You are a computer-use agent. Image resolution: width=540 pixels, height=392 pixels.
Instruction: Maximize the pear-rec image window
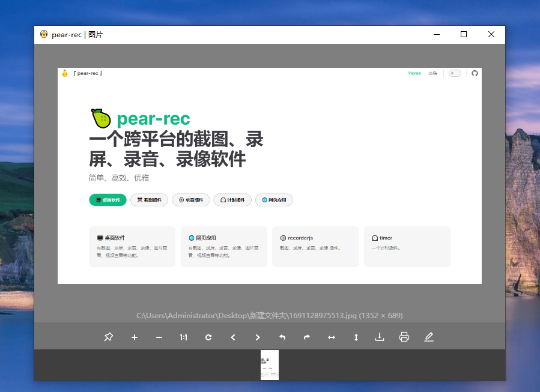[x=464, y=34]
